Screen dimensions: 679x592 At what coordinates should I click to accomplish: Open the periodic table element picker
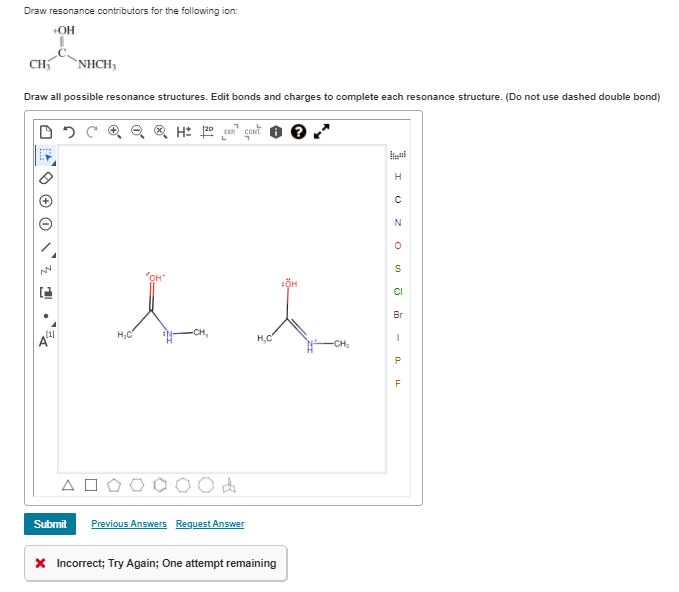tap(398, 155)
